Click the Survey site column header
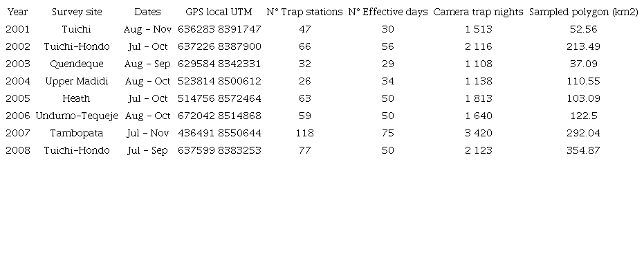Screen dimensions: 644x279 (76, 12)
